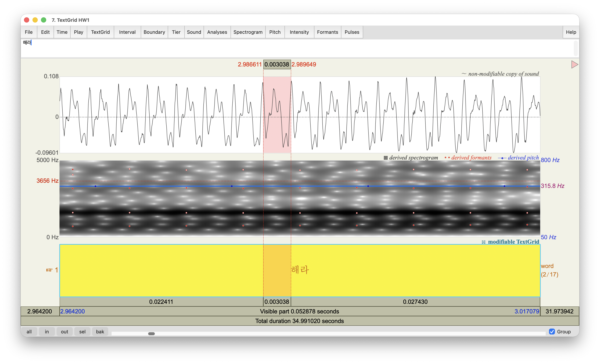Image resolution: width=600 pixels, height=364 pixels.
Task: Play the selected 0.003038 duration bar
Action: pyautogui.click(x=277, y=302)
